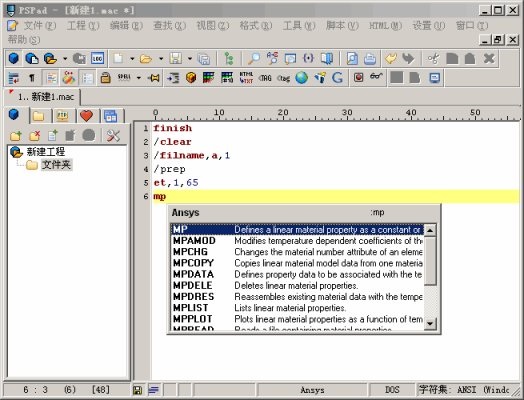
Task: Click the Google search G icon
Action: [338, 78]
